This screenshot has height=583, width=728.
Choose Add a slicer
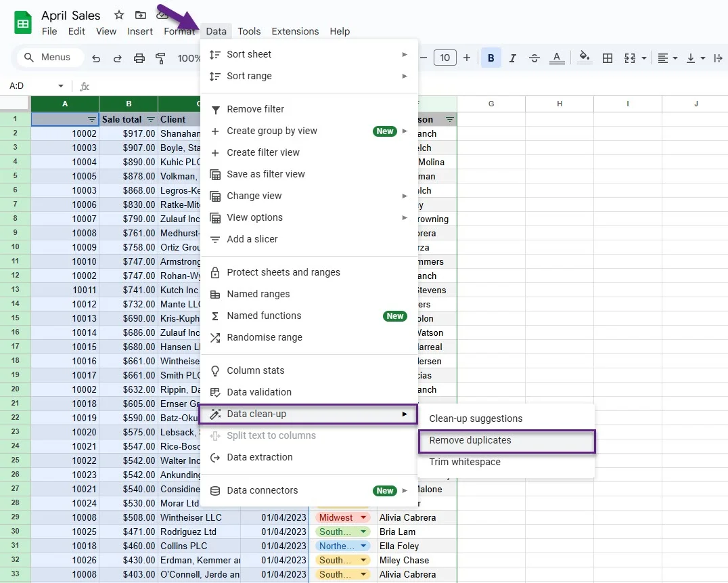[309, 239]
